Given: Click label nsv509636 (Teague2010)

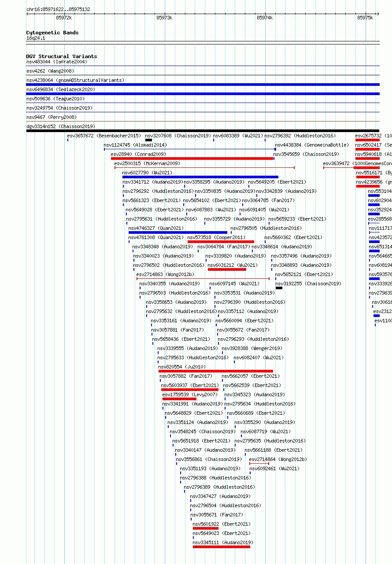Looking at the screenshot, I should tap(55, 99).
